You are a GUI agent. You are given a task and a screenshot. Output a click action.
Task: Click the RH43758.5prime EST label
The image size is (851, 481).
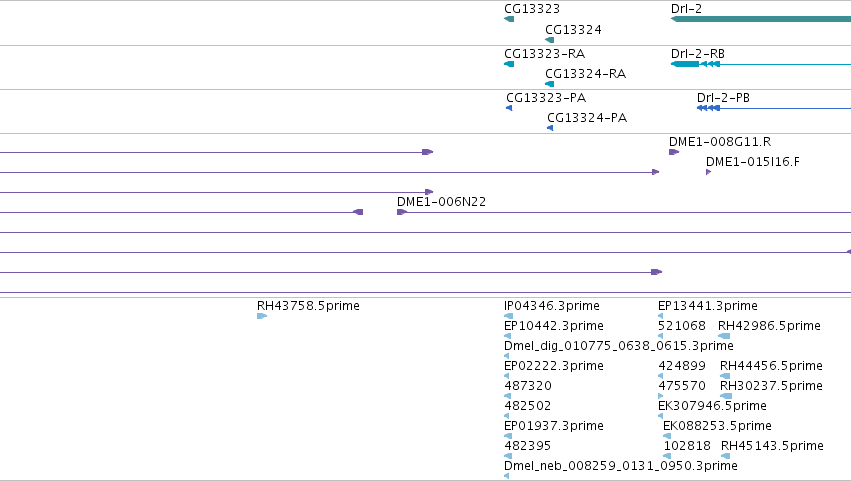[308, 306]
